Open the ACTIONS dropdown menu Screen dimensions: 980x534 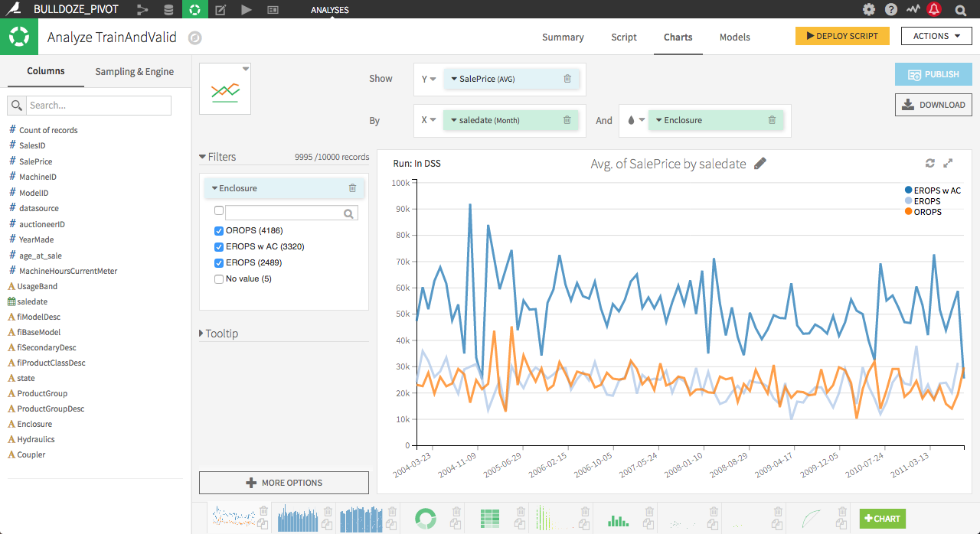(x=936, y=36)
